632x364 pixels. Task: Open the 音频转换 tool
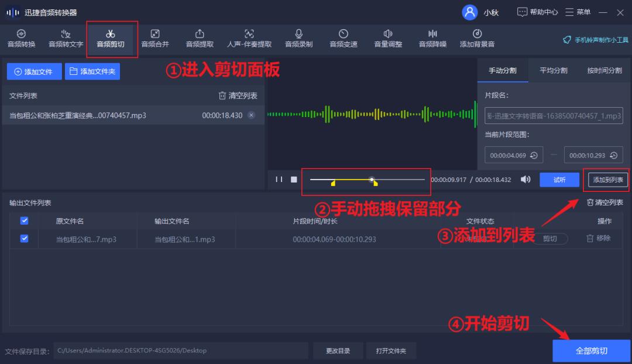[21, 38]
